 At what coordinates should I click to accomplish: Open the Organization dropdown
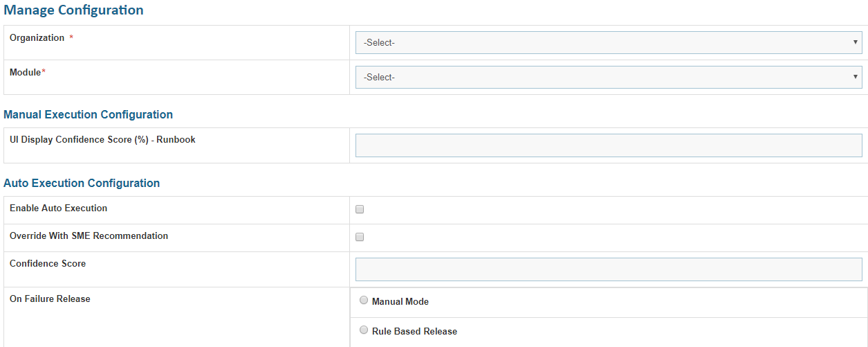(x=609, y=42)
